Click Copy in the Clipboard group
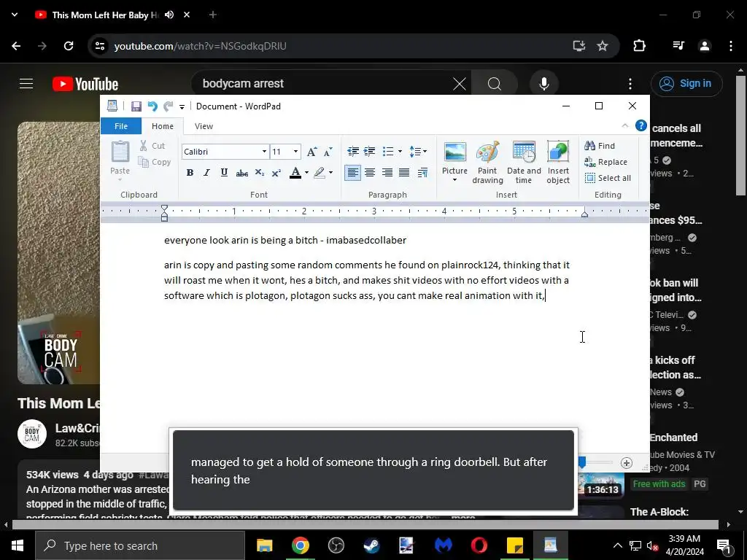The height and width of the screenshot is (560, 747). click(155, 162)
